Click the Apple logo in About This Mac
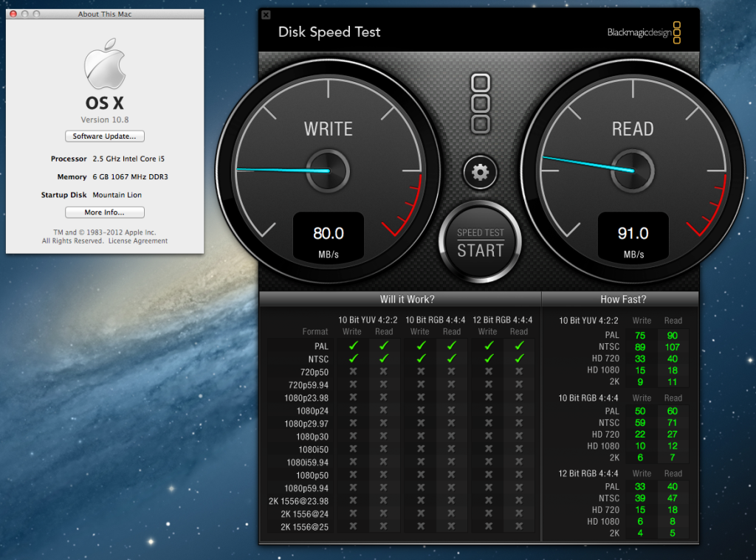Viewport: 756px width, 560px height. (105, 63)
